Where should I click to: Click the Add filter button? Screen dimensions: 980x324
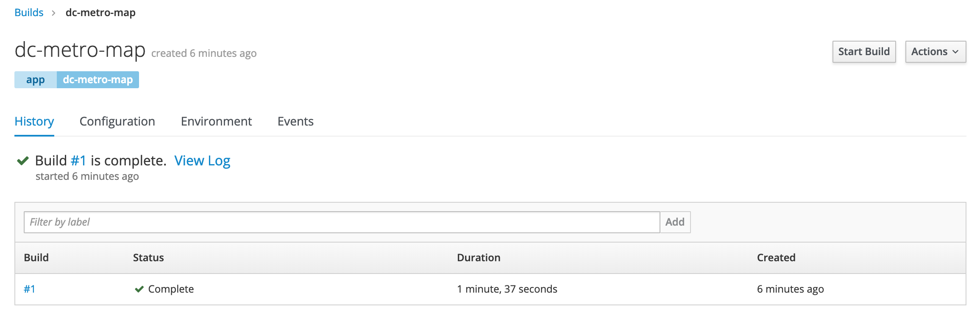[x=675, y=222]
